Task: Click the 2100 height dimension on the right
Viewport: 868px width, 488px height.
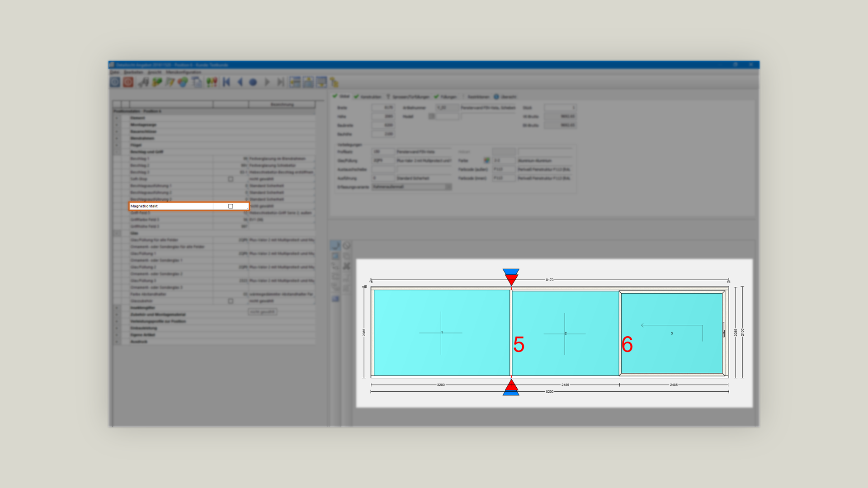Action: (742, 332)
